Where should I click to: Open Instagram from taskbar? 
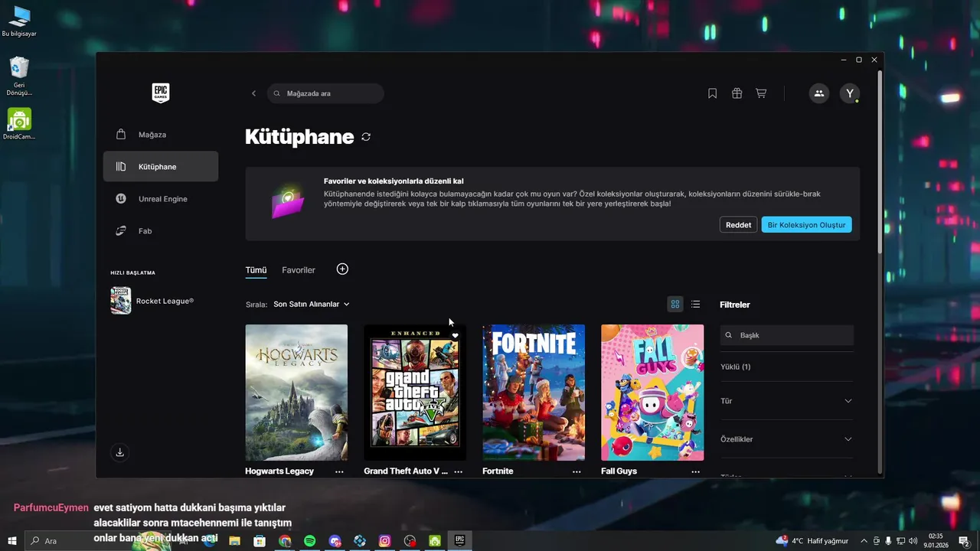point(384,541)
